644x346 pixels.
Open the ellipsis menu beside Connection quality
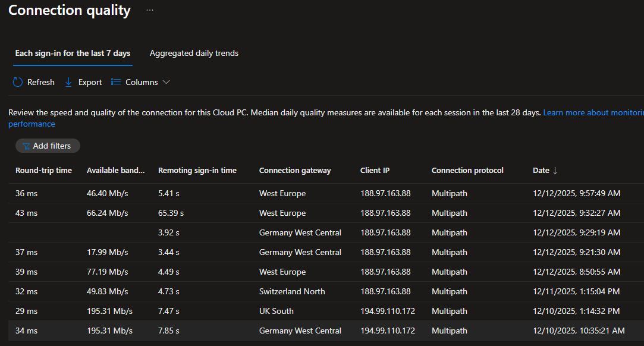(x=150, y=11)
